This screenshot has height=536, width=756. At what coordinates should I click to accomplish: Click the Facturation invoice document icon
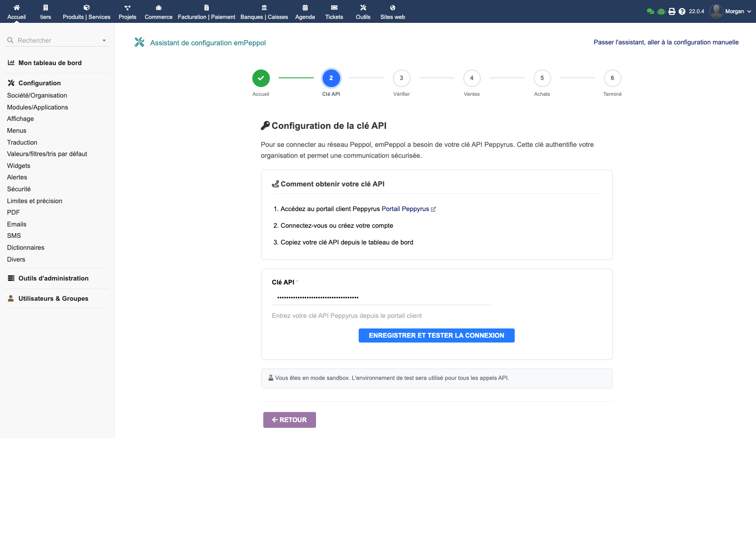tap(207, 7)
